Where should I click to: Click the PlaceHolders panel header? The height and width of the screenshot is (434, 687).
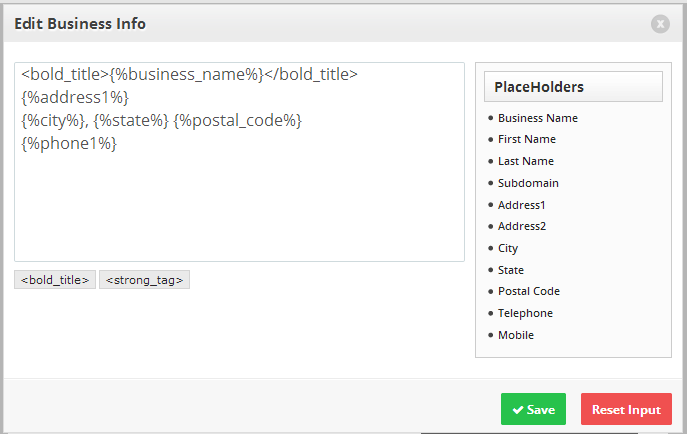573,87
